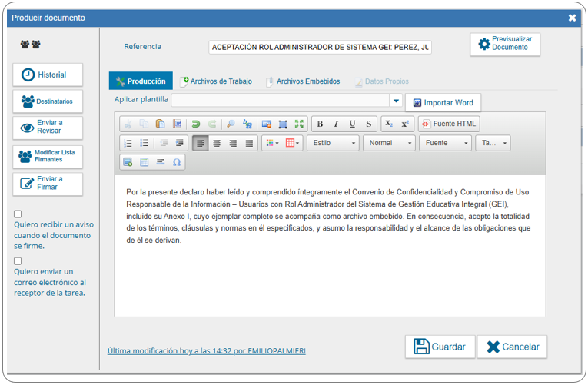Apply subscript formatting

tap(389, 124)
